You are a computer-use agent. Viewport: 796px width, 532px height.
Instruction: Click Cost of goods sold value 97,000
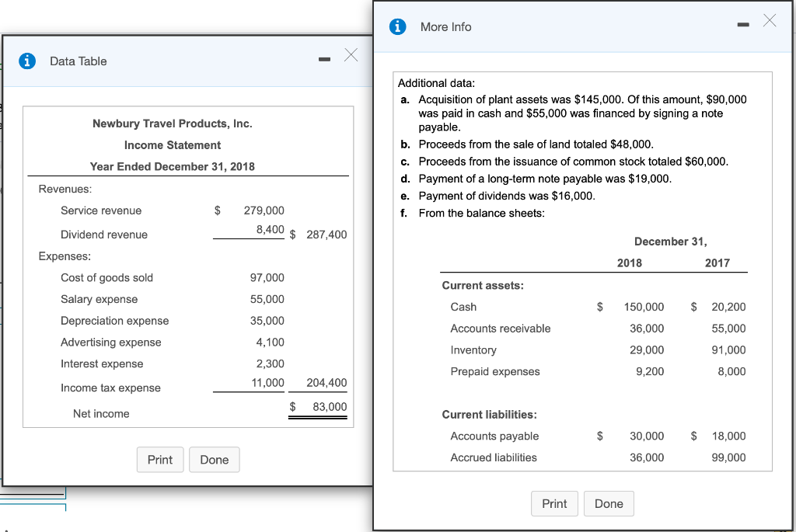pos(267,278)
